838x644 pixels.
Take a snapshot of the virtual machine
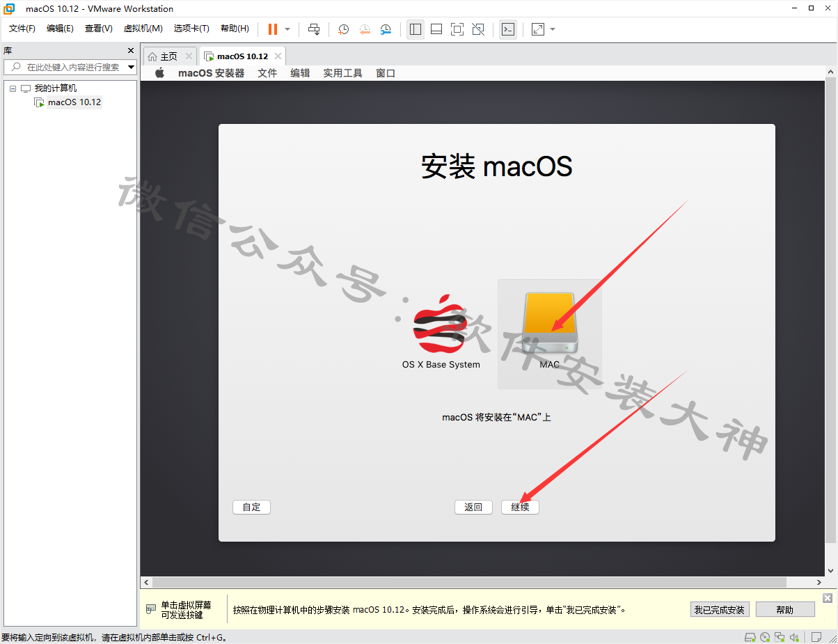(x=344, y=29)
